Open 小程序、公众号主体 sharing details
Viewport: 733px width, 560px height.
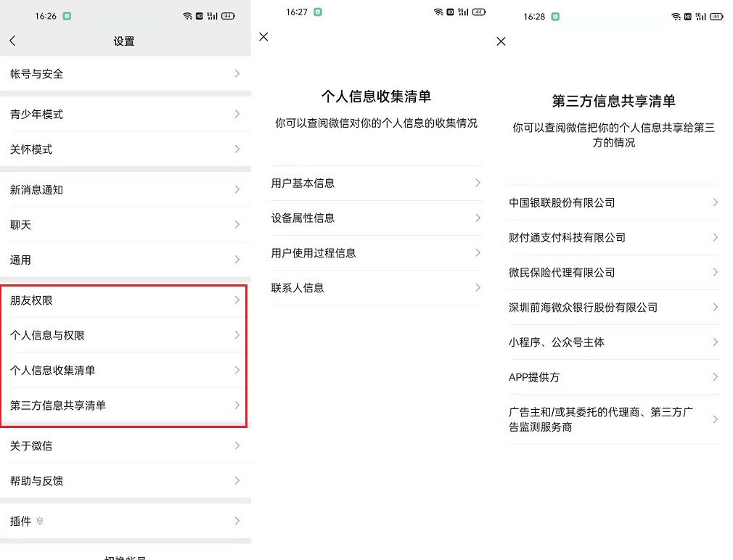click(614, 342)
